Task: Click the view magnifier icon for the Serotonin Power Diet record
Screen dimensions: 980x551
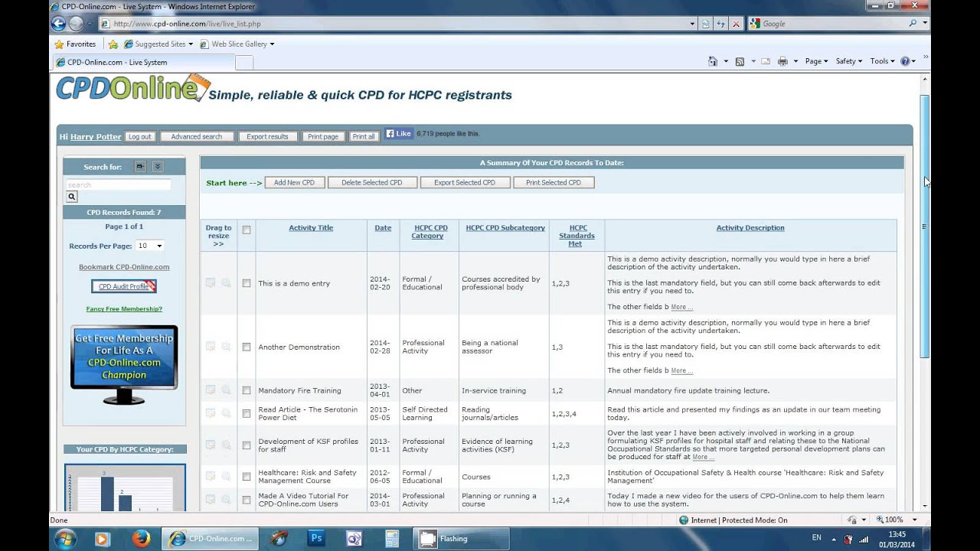Action: point(227,413)
